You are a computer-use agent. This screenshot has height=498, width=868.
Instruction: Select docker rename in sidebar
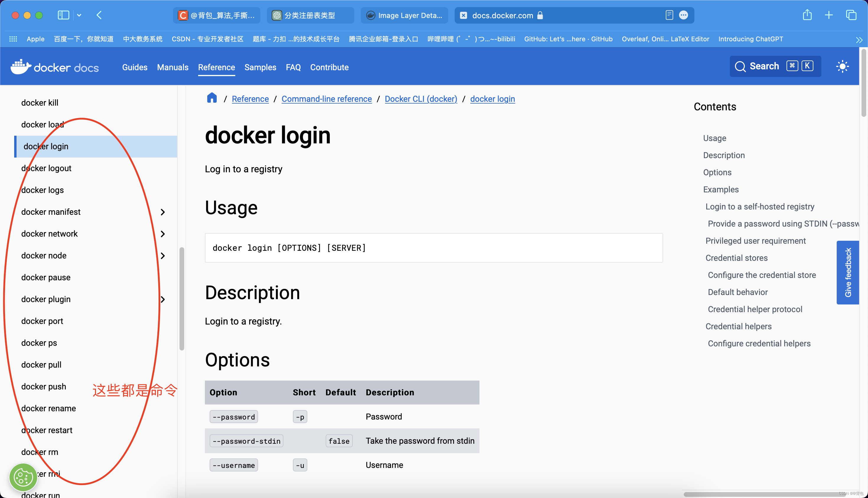(x=49, y=408)
